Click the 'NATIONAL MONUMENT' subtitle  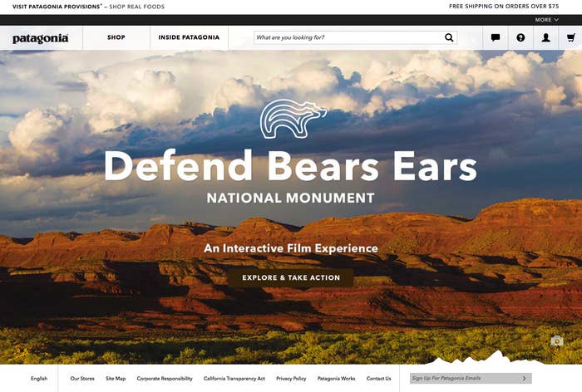[291, 198]
